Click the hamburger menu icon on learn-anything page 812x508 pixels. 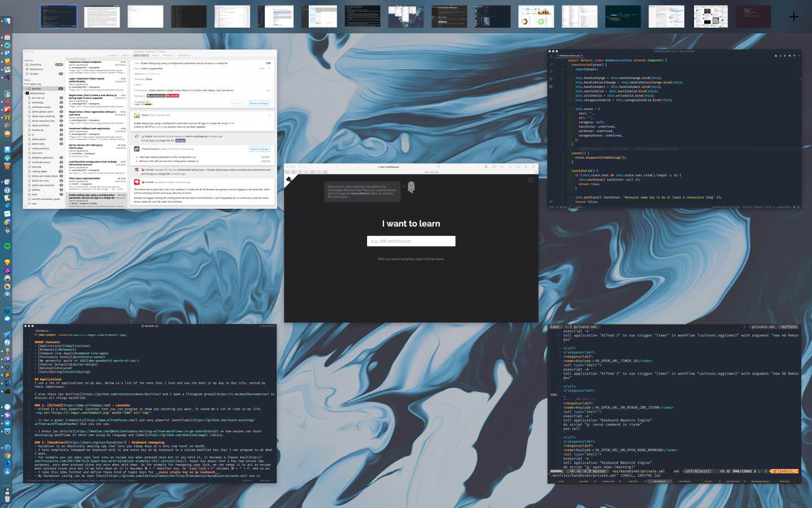pos(530,179)
